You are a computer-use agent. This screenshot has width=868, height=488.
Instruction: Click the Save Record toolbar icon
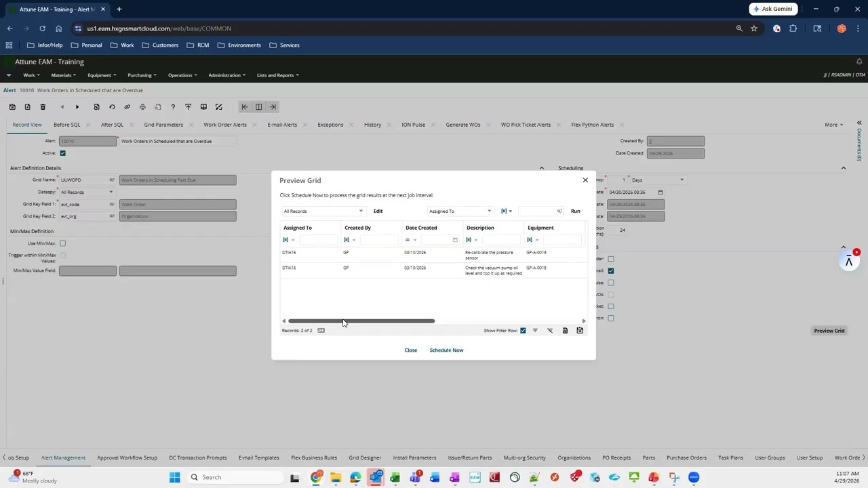coord(12,107)
